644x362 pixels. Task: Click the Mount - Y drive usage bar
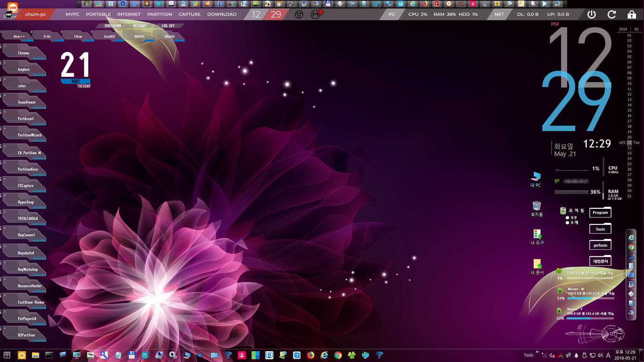tap(590, 318)
